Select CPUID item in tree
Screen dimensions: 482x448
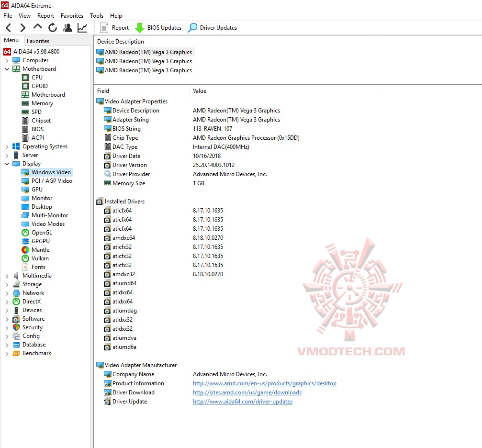[39, 86]
